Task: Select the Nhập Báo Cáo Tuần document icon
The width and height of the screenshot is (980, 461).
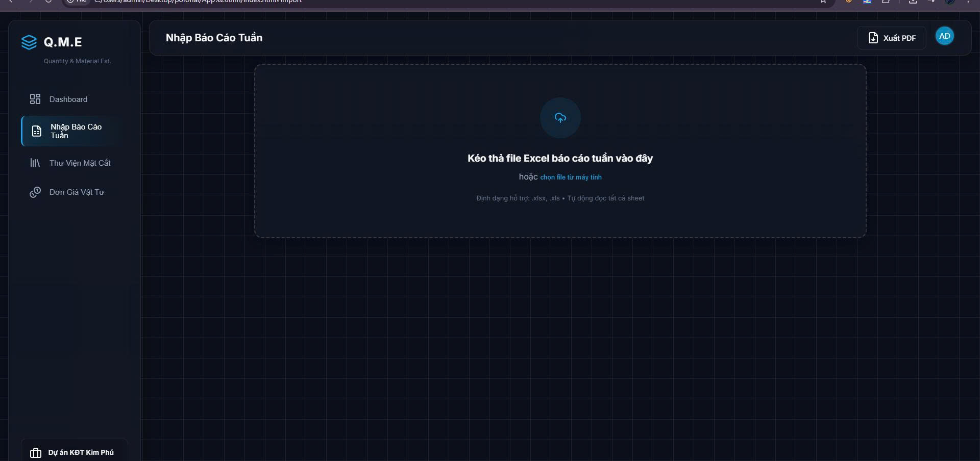Action: (x=37, y=131)
